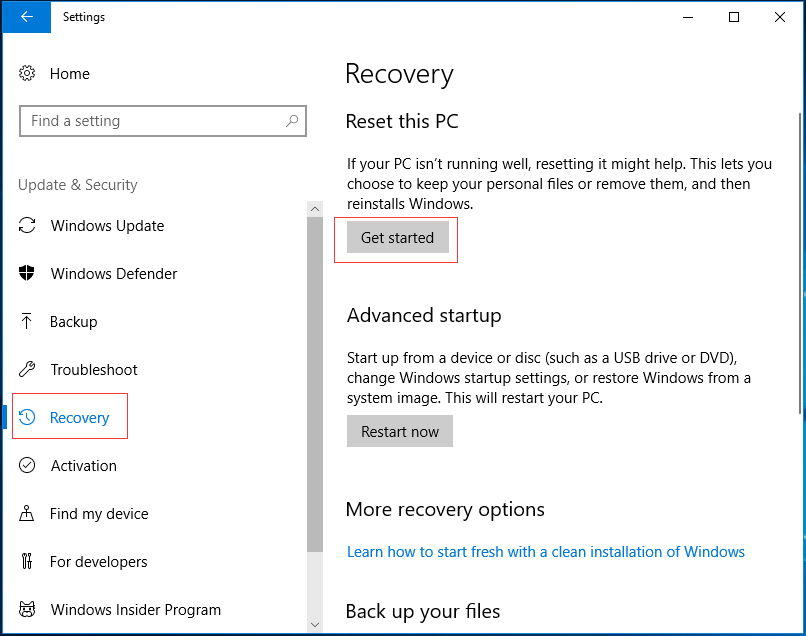The image size is (806, 636).
Task: Go back with the blue arrow button
Action: [x=27, y=17]
